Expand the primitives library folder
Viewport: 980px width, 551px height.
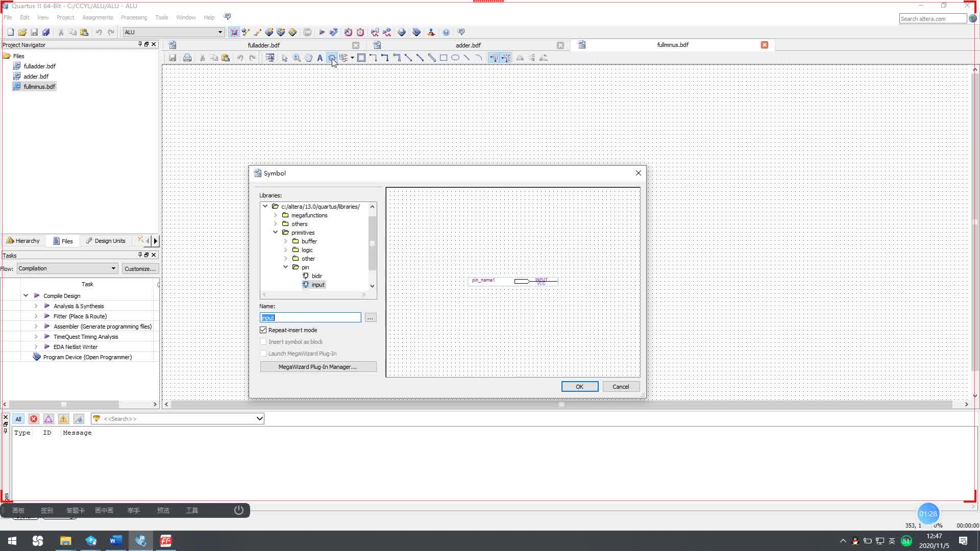pos(276,232)
